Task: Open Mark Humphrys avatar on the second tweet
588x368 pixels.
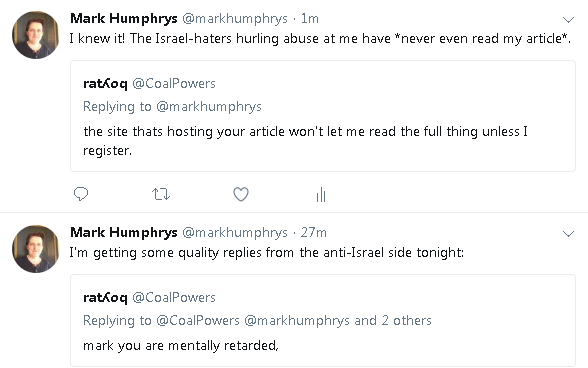Action: [x=36, y=249]
